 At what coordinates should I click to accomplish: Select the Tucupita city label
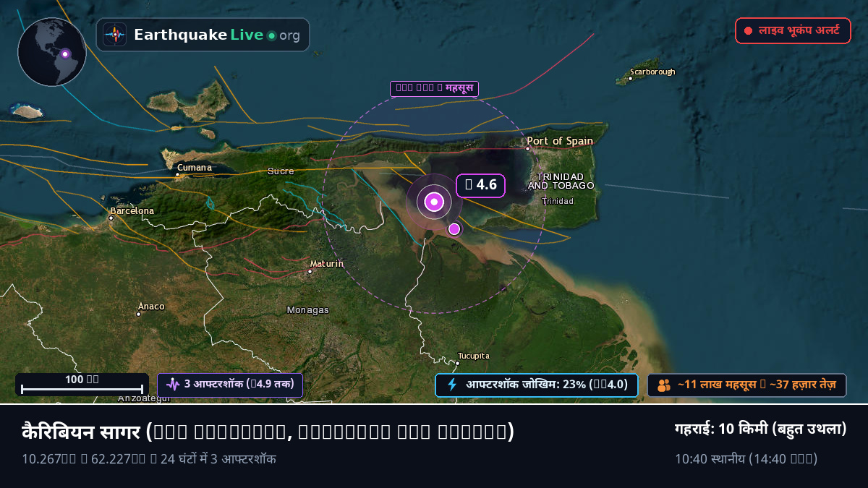(x=474, y=356)
